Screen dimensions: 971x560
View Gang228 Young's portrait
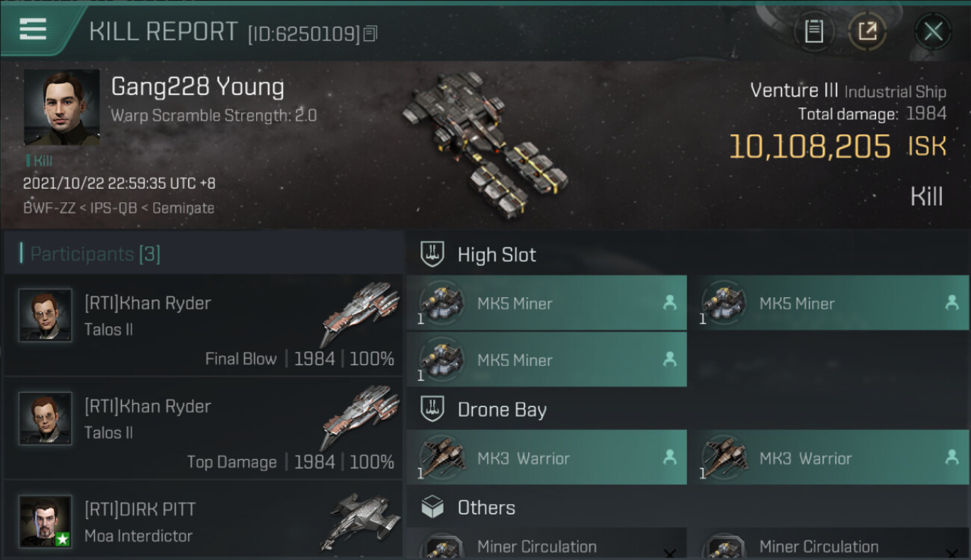(x=61, y=107)
